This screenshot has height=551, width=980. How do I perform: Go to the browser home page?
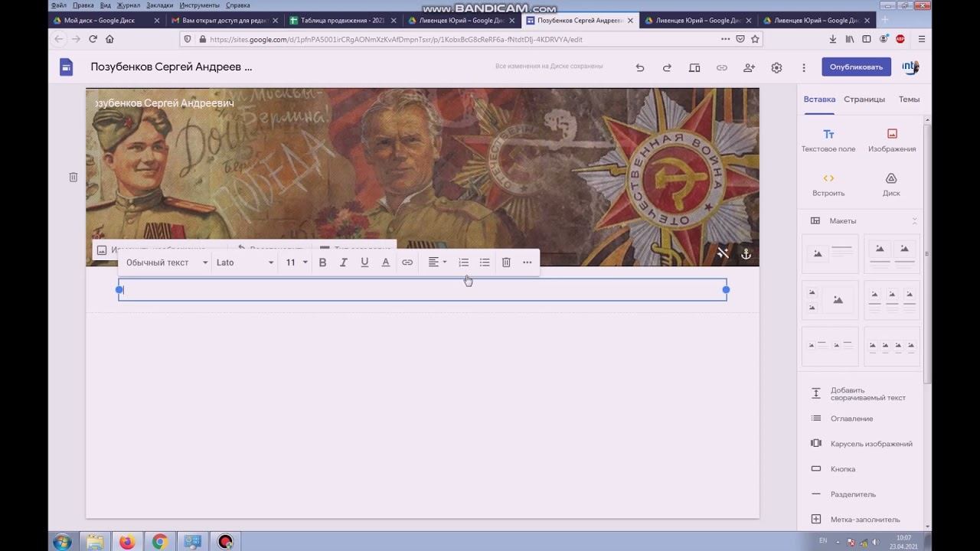click(109, 39)
